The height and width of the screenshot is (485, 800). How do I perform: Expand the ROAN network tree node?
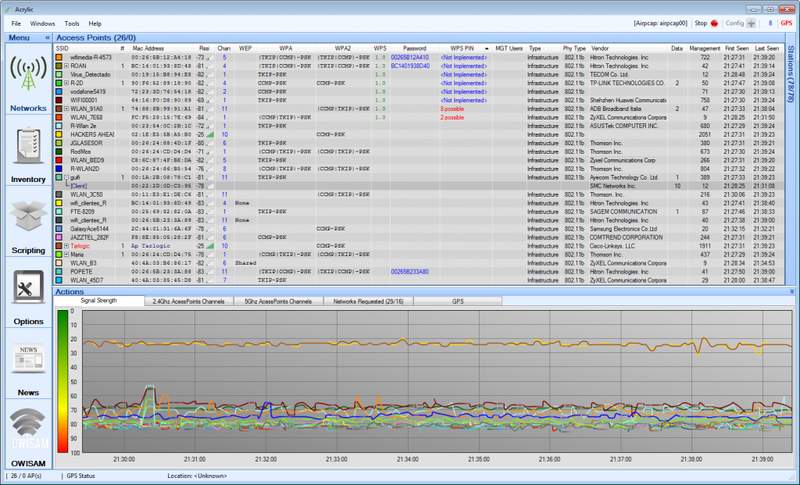coord(66,66)
